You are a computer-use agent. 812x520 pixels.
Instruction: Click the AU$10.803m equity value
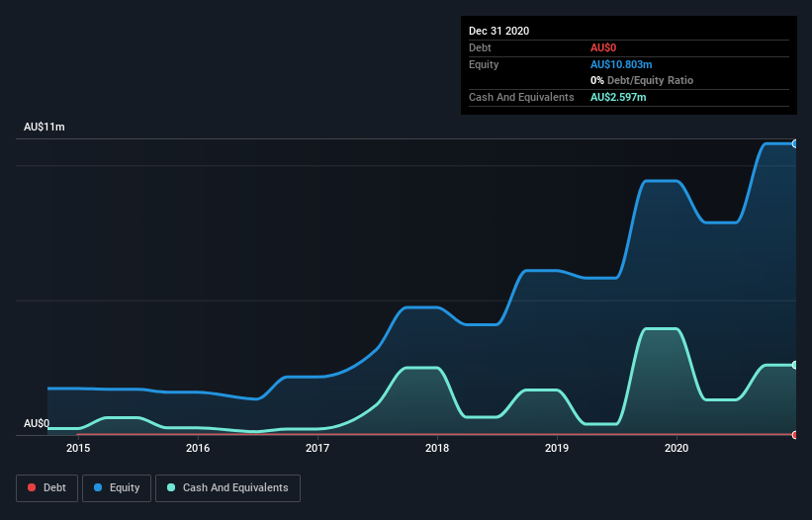(621, 64)
